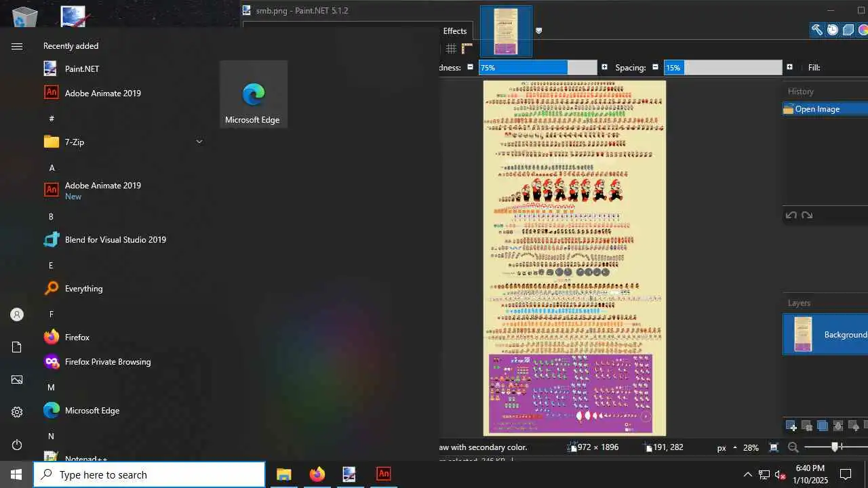
Task: Click Microsoft Edge pinned tile
Action: [x=254, y=94]
